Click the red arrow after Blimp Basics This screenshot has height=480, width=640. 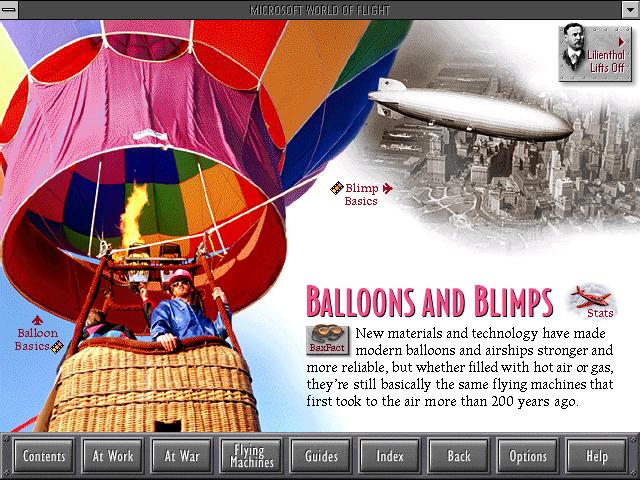(387, 188)
